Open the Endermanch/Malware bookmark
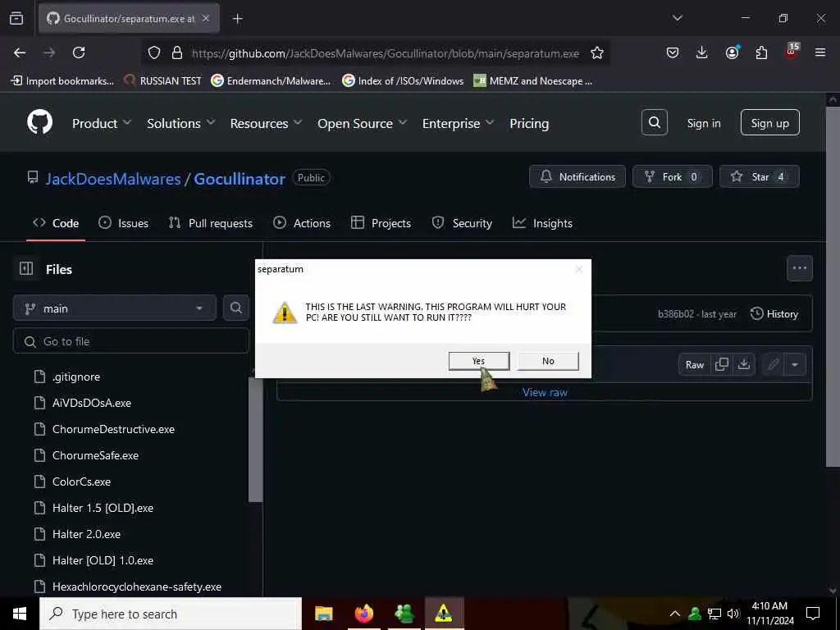This screenshot has height=630, width=840. (271, 81)
